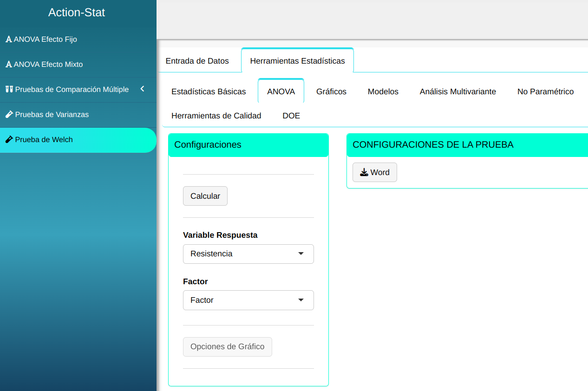Viewport: 588px width, 391px height.
Task: Go to the Gráficos tab
Action: pyautogui.click(x=331, y=91)
